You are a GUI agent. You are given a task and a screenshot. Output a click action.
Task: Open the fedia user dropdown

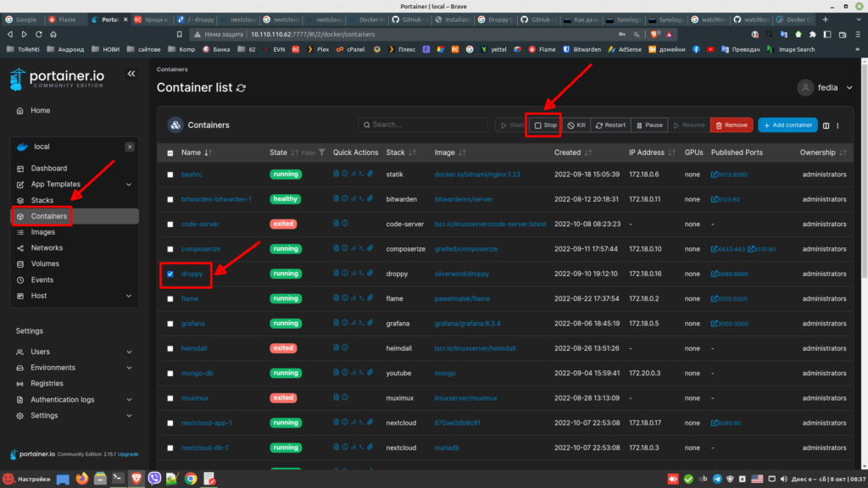[x=826, y=87]
